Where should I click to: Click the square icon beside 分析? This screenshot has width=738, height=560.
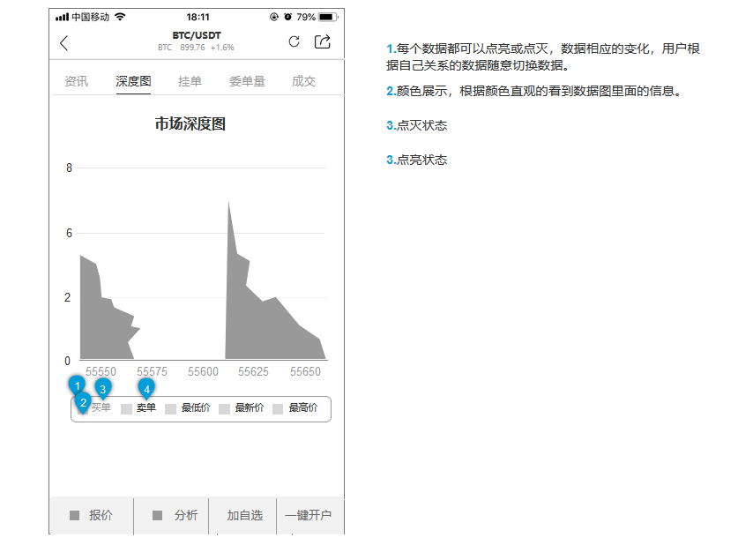(158, 515)
